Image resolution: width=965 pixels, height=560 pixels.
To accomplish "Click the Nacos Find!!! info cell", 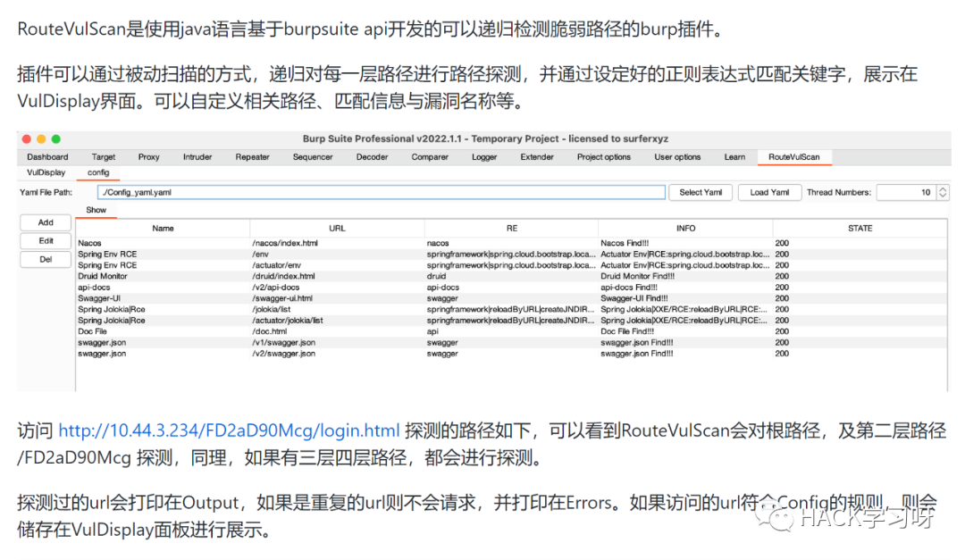I will coord(685,243).
